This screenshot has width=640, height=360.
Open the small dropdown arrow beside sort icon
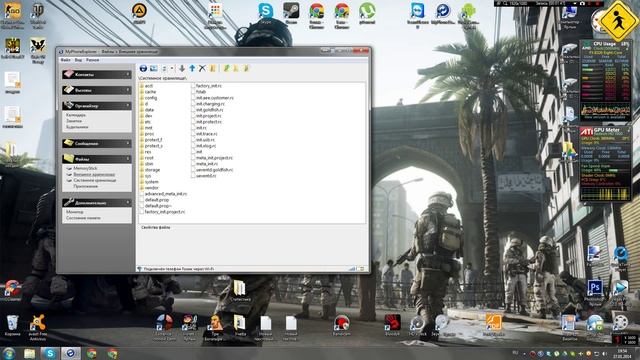[172, 69]
